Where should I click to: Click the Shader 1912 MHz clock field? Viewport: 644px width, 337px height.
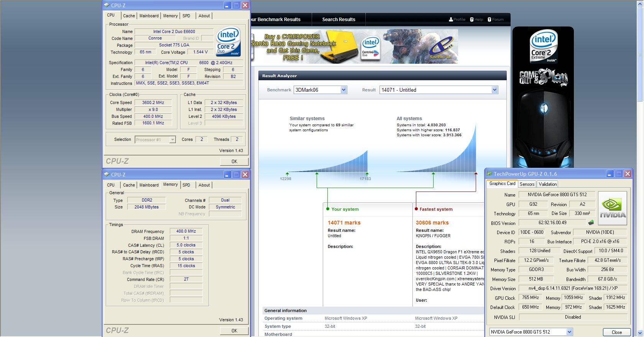coord(616,297)
